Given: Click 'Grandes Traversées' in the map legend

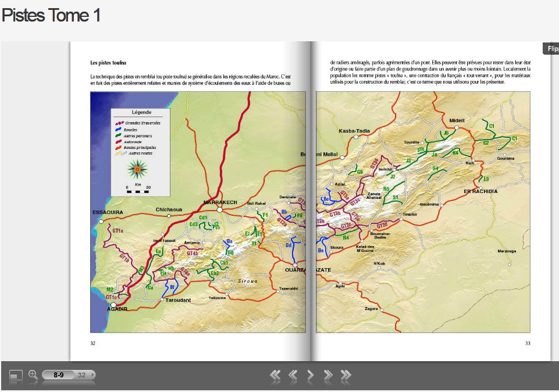Looking at the screenshot, I should point(143,123).
